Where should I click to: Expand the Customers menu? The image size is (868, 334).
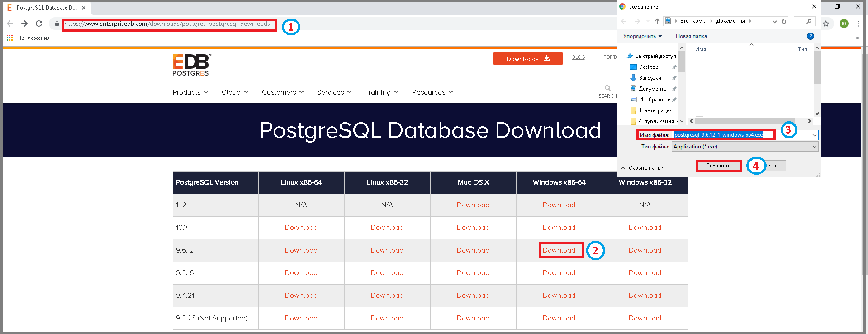pos(283,92)
